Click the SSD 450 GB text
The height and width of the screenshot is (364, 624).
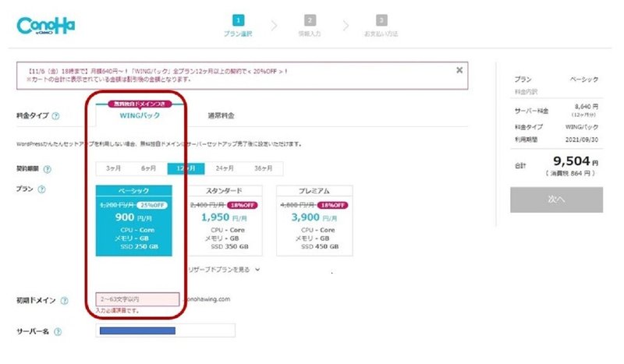click(320, 246)
